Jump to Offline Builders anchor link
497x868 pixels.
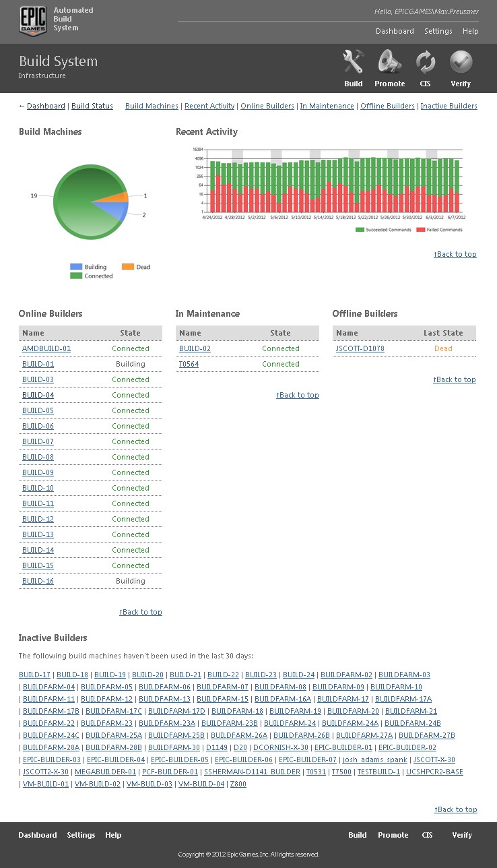(387, 106)
